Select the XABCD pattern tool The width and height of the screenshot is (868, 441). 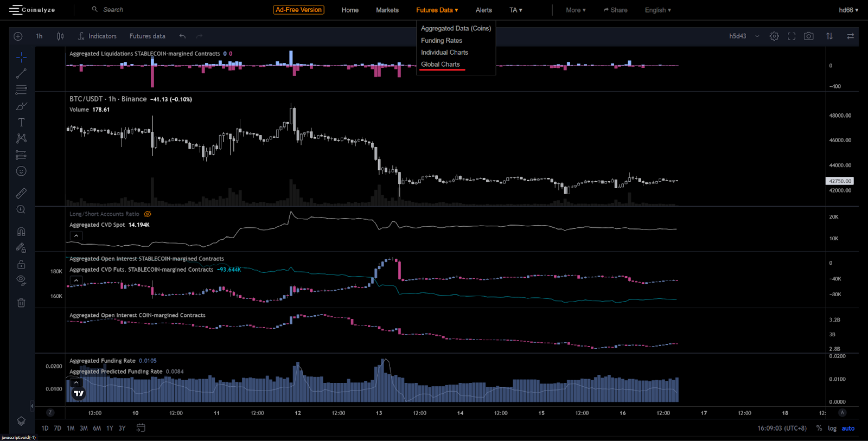pyautogui.click(x=21, y=138)
